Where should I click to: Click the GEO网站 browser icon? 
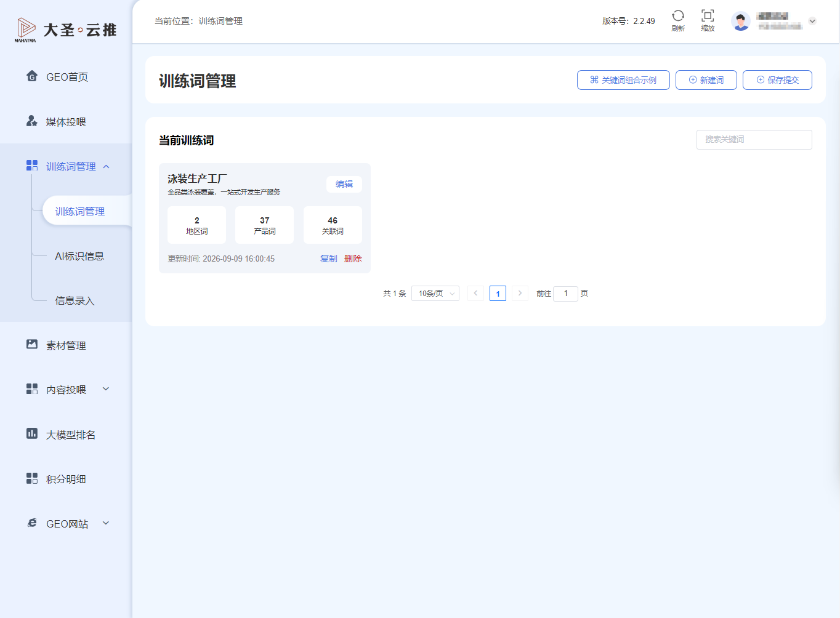click(32, 523)
